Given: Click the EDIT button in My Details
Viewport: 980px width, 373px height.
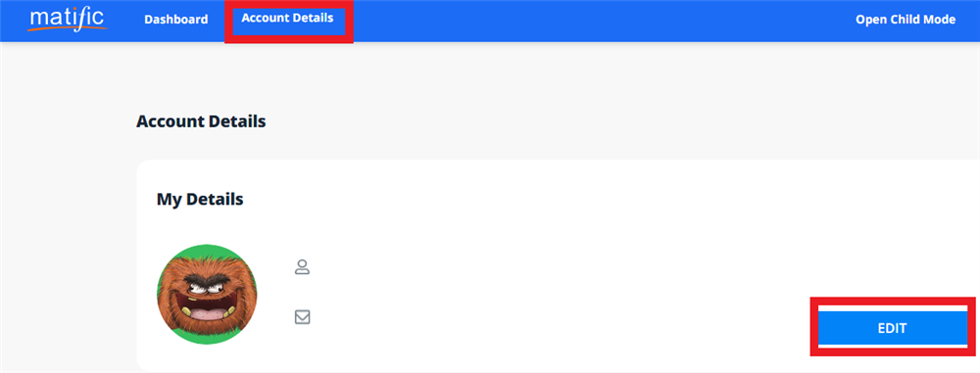Looking at the screenshot, I should [893, 328].
